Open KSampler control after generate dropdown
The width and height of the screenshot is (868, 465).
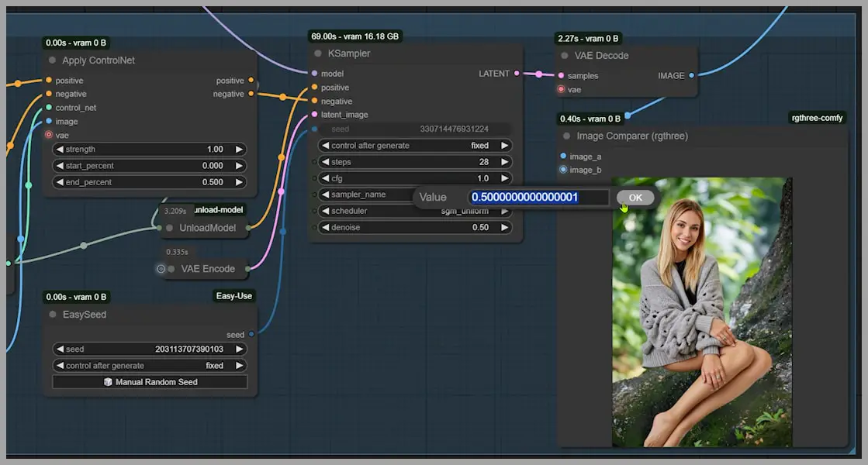click(415, 146)
